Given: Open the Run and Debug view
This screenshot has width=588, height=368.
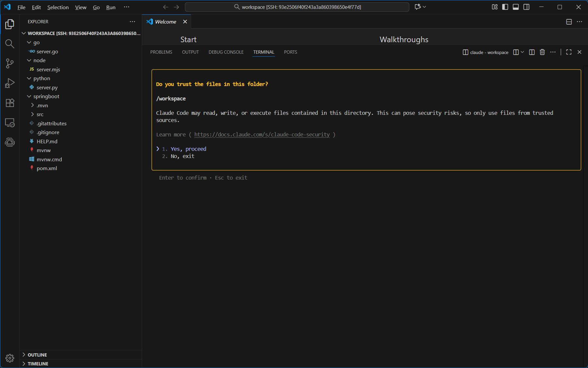Looking at the screenshot, I should tap(10, 83).
